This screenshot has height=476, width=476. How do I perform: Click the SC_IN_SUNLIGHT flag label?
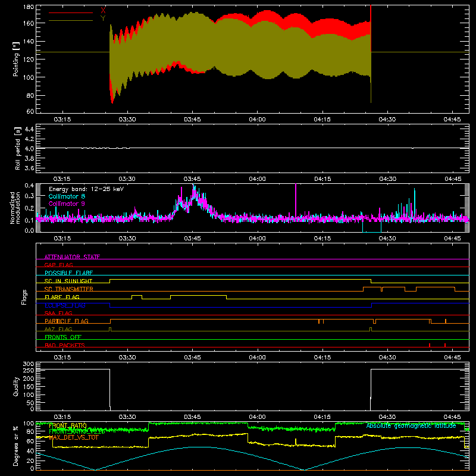click(68, 281)
